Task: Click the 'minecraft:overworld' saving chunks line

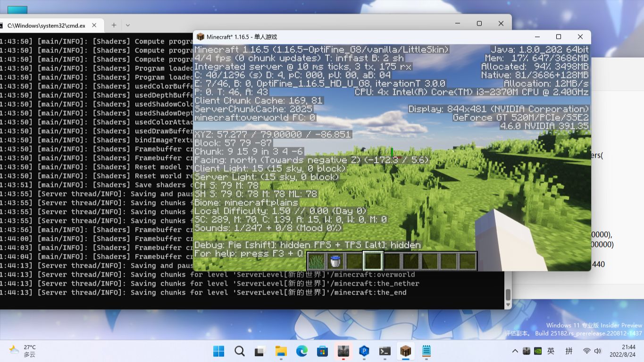Action: (207, 275)
